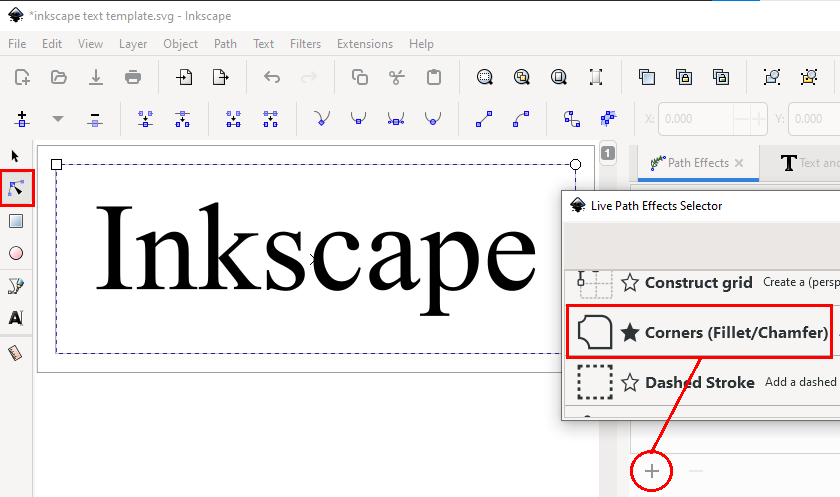This screenshot has width=840, height=497.
Task: Click the Print icon
Action: (133, 77)
